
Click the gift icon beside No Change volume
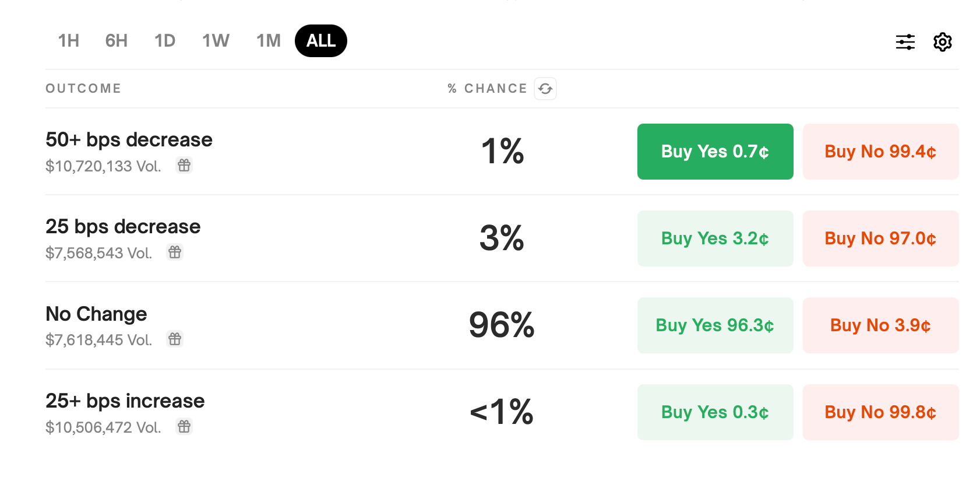175,339
